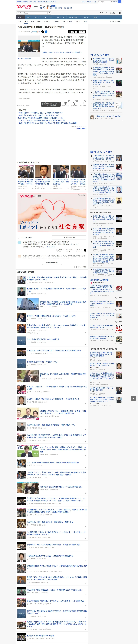The image size is (138, 644).
Task: Open 小野田大臣、文科委員長が渋滞で遅刻 video article
Action: click(63, 375)
